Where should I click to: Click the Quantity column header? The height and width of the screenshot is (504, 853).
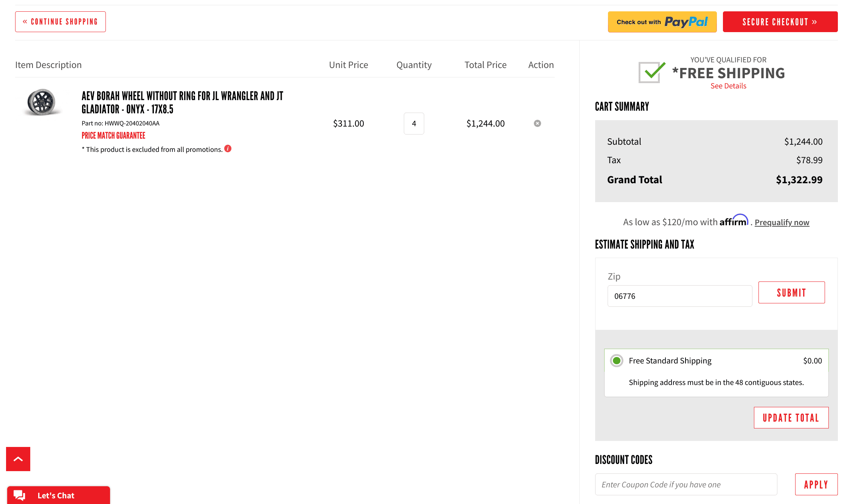pyautogui.click(x=414, y=65)
